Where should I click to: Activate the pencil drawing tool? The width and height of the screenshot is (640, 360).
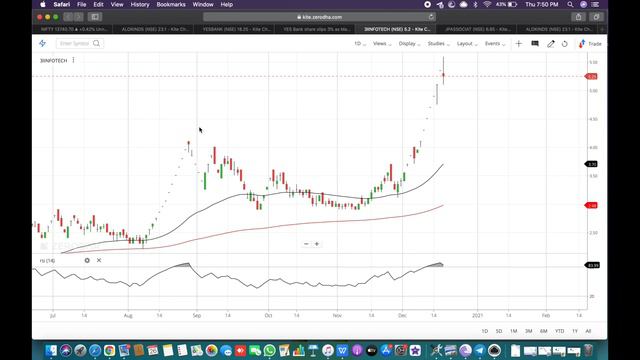(551, 44)
